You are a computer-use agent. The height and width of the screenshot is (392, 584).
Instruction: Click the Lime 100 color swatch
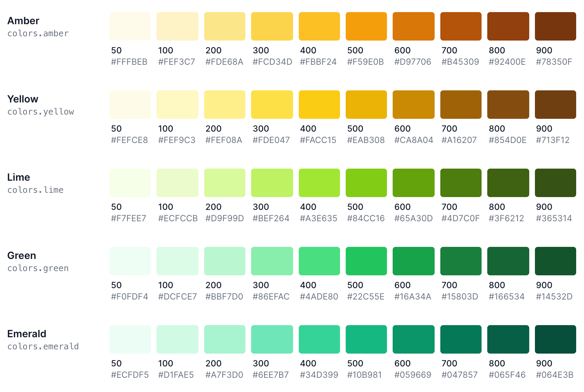[x=177, y=183]
